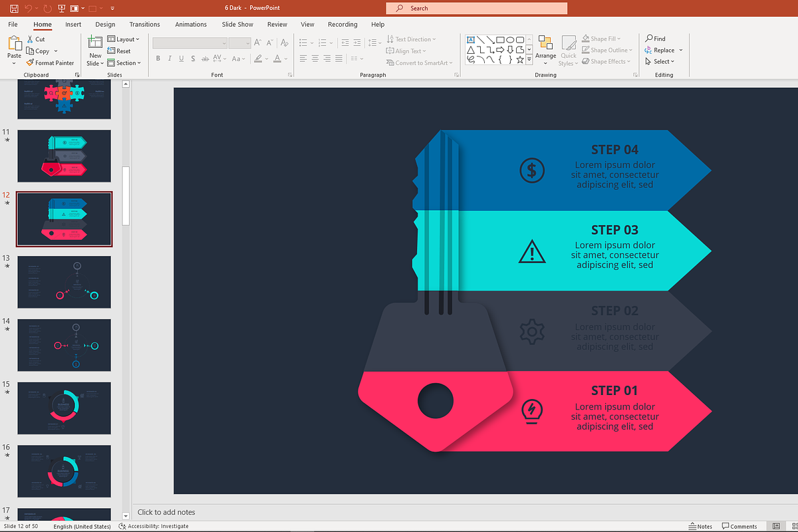Click the Save icon in the title bar
This screenshot has width=798, height=532.
click(14, 9)
